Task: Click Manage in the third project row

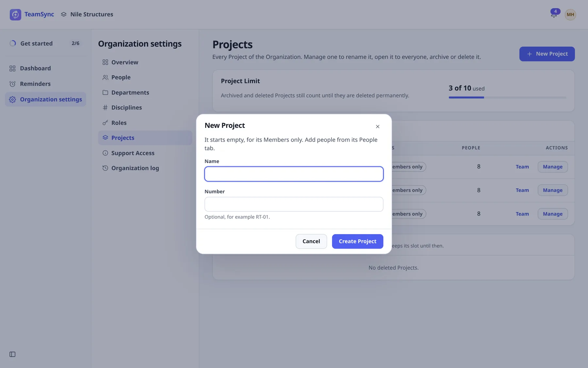Action: pos(552,214)
